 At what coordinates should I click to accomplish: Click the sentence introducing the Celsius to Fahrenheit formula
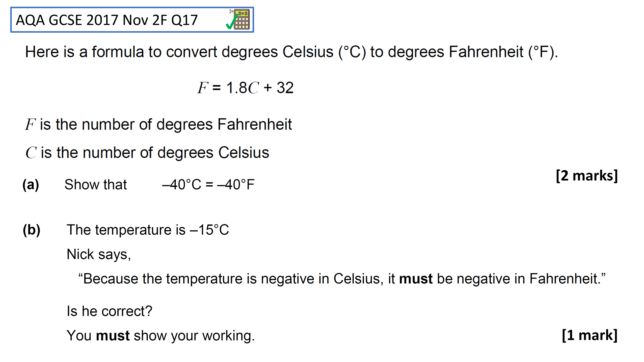(291, 52)
